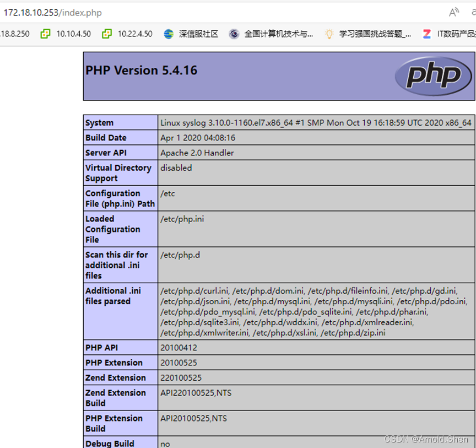Click the PHP API label
476x448 pixels.
(x=101, y=348)
